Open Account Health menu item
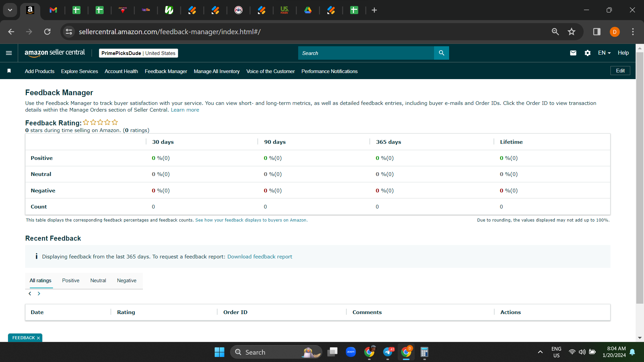Image resolution: width=644 pixels, height=362 pixels. 121,71
